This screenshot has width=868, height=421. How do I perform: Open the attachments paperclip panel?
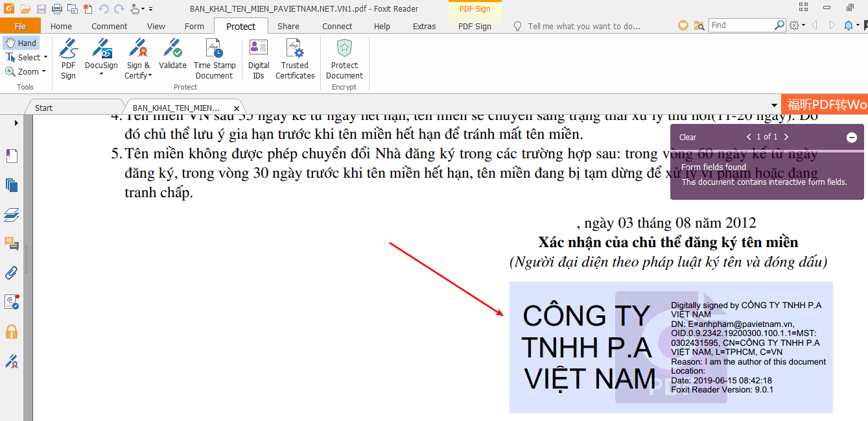pos(11,272)
